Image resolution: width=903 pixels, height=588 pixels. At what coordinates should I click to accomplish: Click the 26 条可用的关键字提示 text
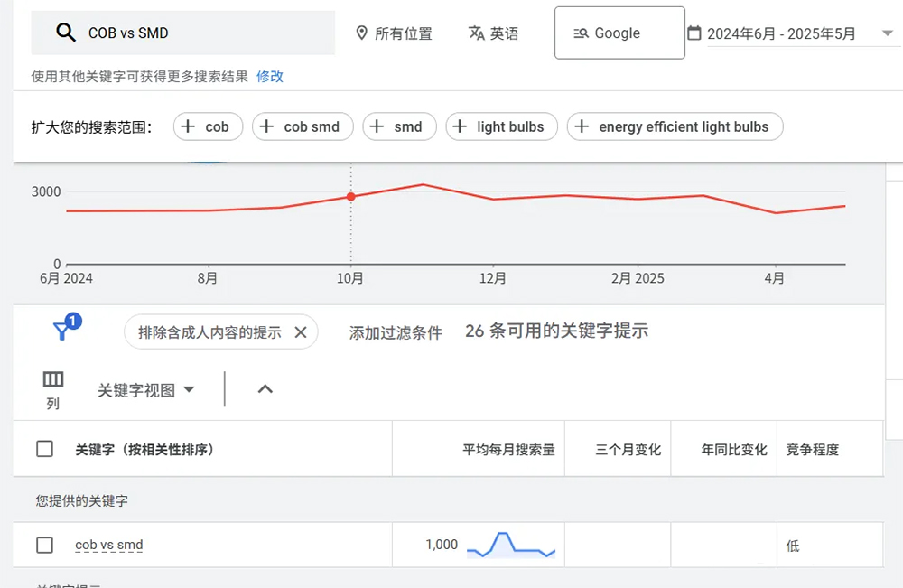[x=557, y=331]
